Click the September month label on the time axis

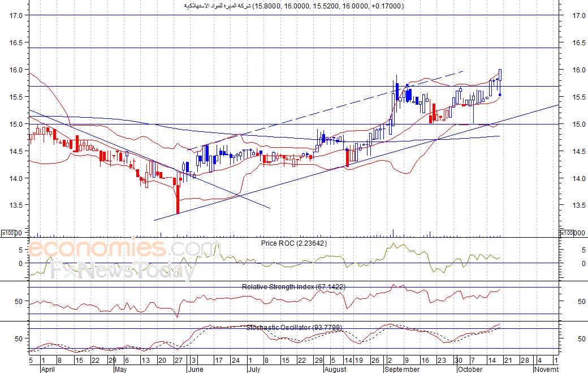[402, 369]
